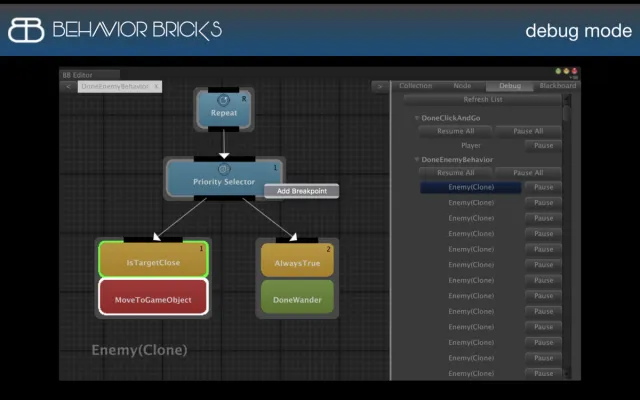Select the IsTargetClose condition node

[x=153, y=260]
